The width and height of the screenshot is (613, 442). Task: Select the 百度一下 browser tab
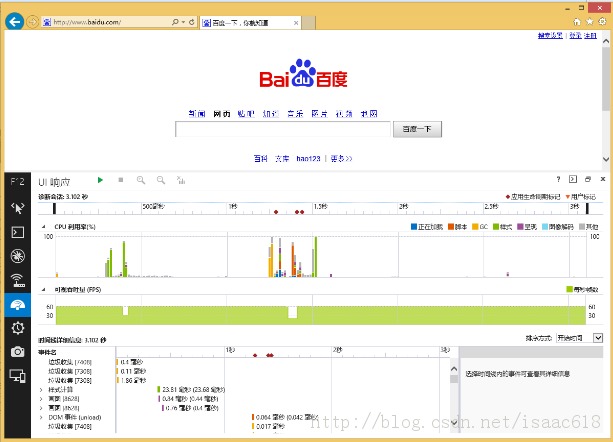click(250, 23)
